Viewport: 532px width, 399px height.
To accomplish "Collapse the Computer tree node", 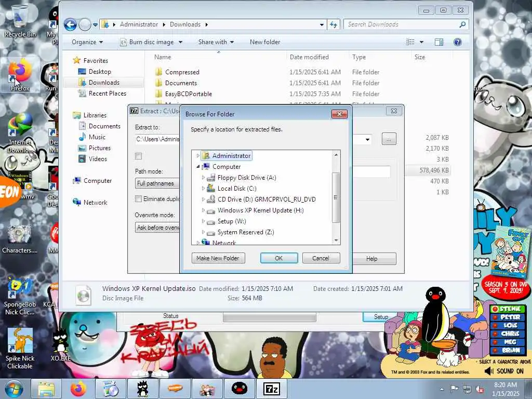I will pyautogui.click(x=198, y=167).
